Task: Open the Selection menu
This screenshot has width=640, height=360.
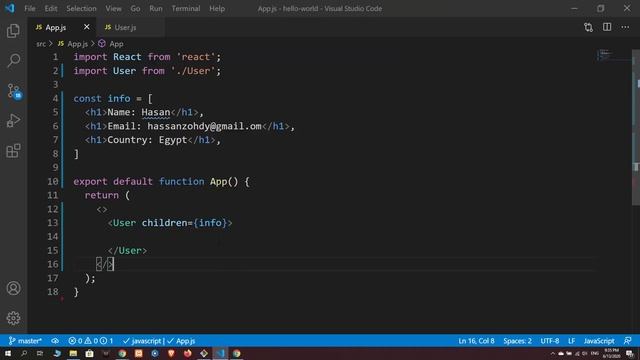Action: tap(81, 8)
